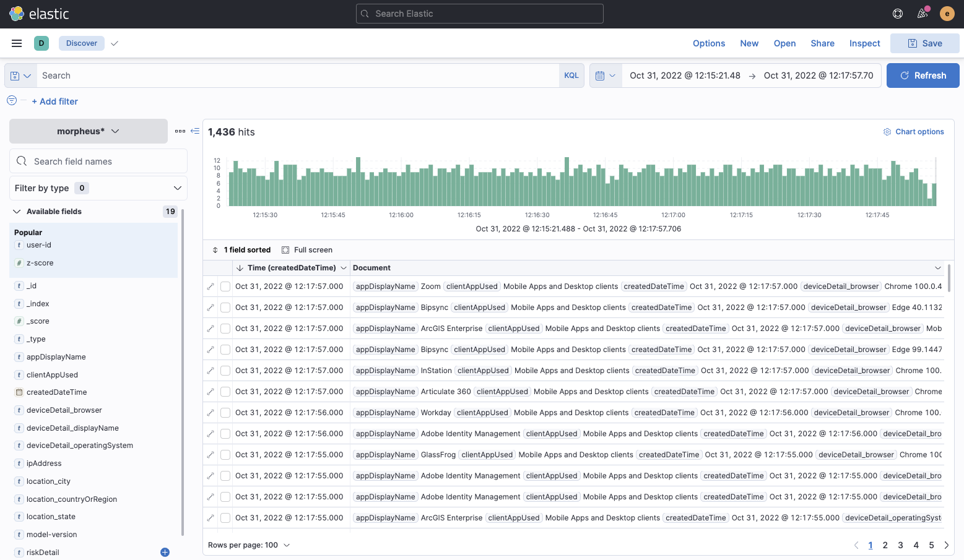Expand document row for Zoom entry
The height and width of the screenshot is (560, 964).
211,286
